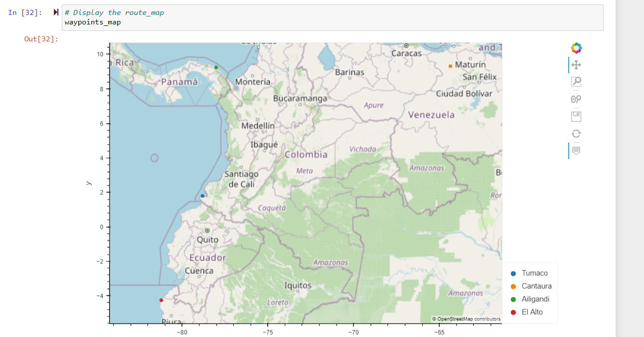The height and width of the screenshot is (337, 644).
Task: Click the Medellín city label
Action: click(x=258, y=126)
